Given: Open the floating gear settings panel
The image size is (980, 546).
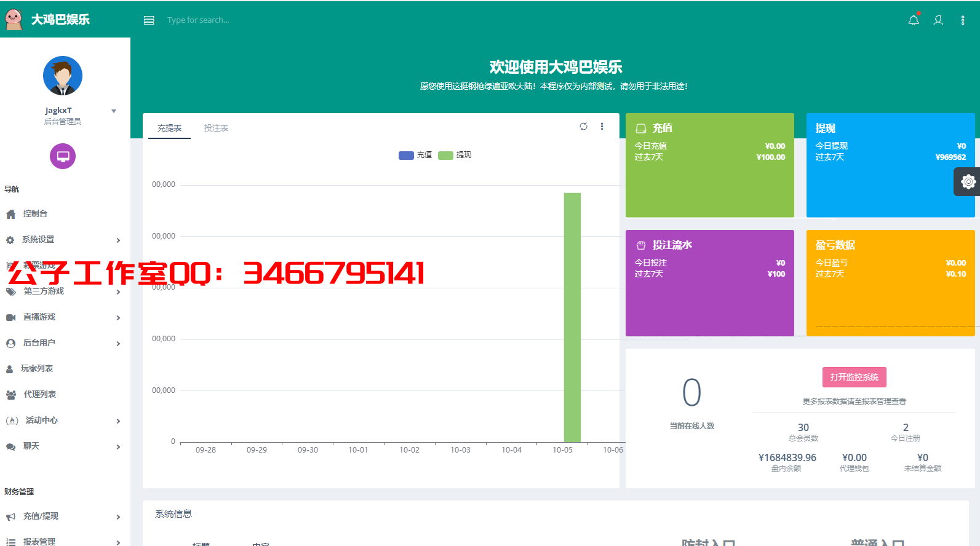Looking at the screenshot, I should (968, 182).
